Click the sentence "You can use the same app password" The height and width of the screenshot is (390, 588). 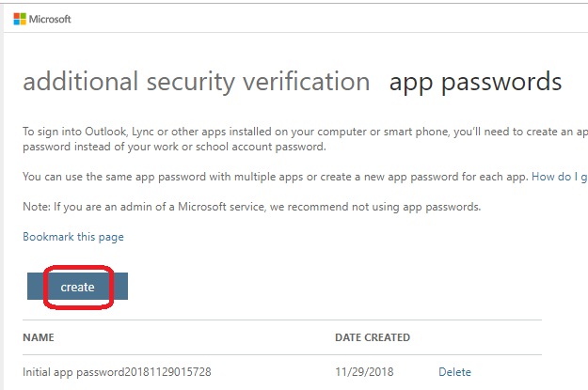click(x=273, y=177)
